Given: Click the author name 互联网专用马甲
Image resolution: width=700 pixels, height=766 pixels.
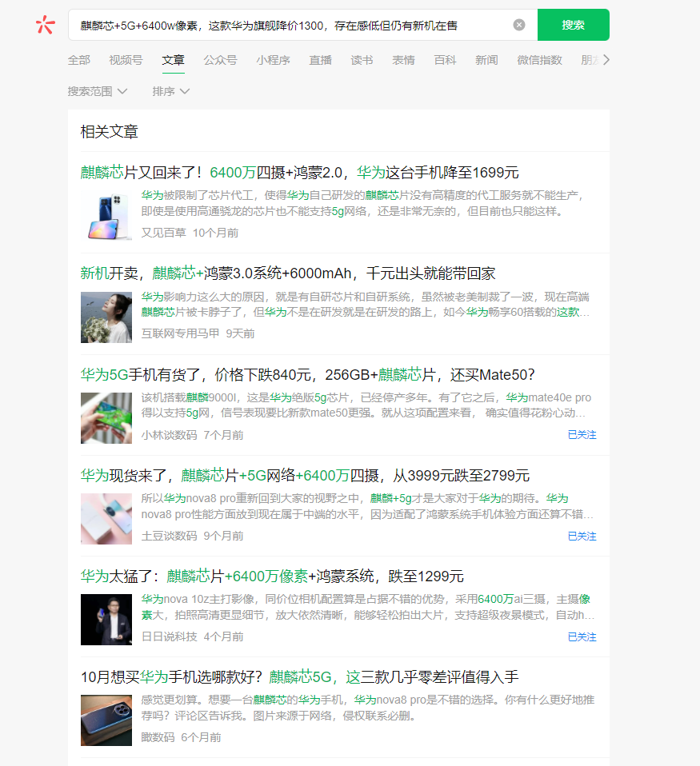Looking at the screenshot, I should point(180,333).
